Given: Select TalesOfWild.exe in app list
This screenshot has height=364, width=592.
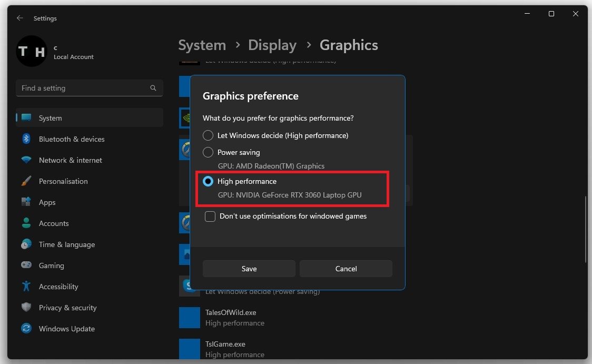Looking at the screenshot, I should pyautogui.click(x=231, y=312).
